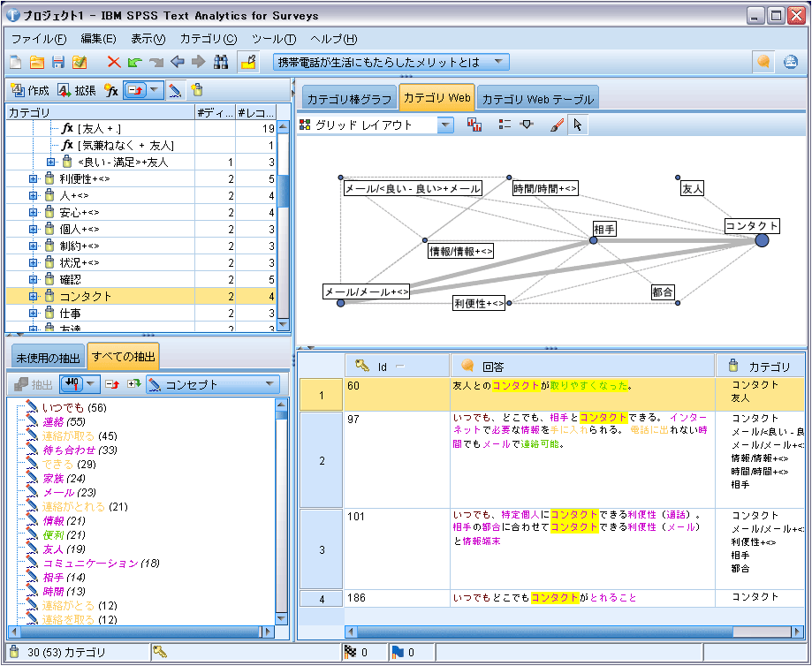Screen dimensions: 812x666
Task: Open the ファイル(F) menu
Action: click(x=39, y=39)
